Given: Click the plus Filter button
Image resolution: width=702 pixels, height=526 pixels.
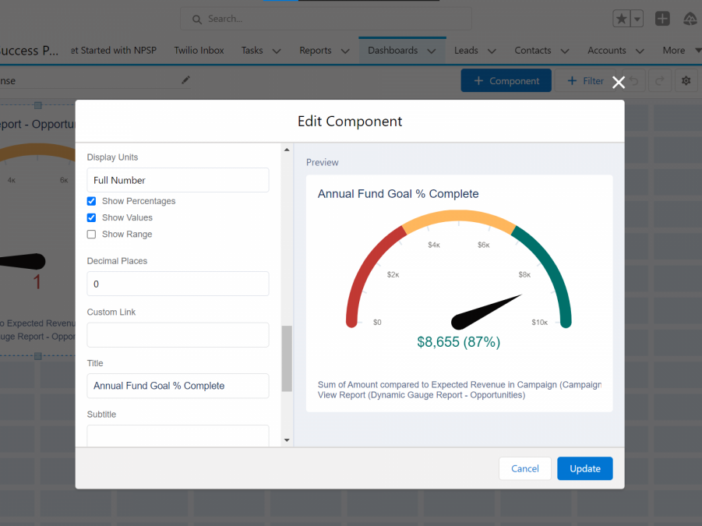Looking at the screenshot, I should pos(585,81).
